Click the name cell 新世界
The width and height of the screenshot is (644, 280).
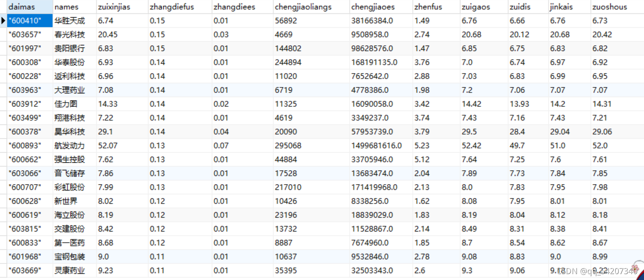75,201
